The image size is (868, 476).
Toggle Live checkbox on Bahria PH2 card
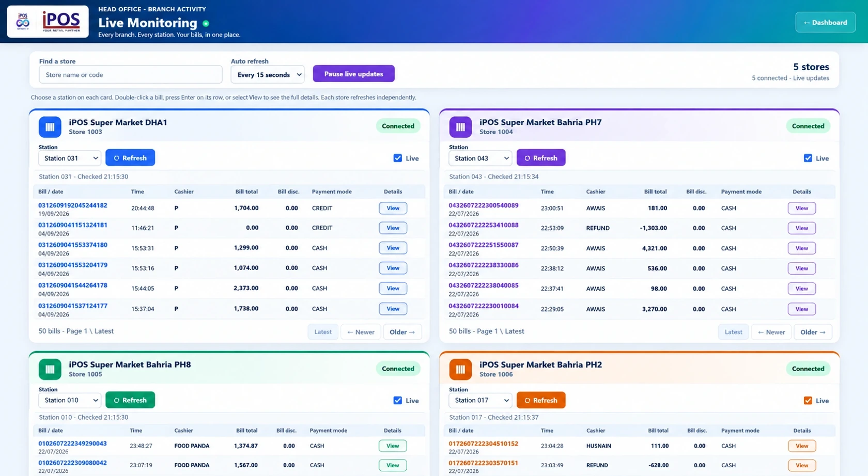click(808, 401)
